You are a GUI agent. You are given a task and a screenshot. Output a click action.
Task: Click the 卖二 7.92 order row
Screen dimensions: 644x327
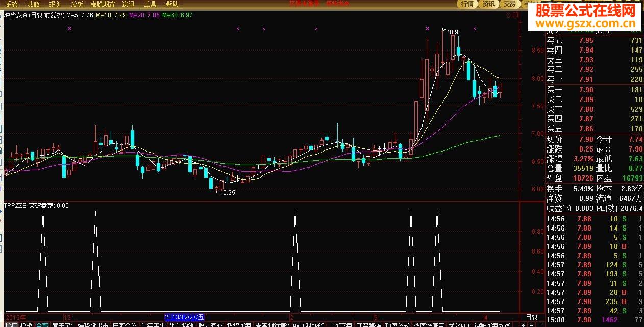(x=595, y=69)
